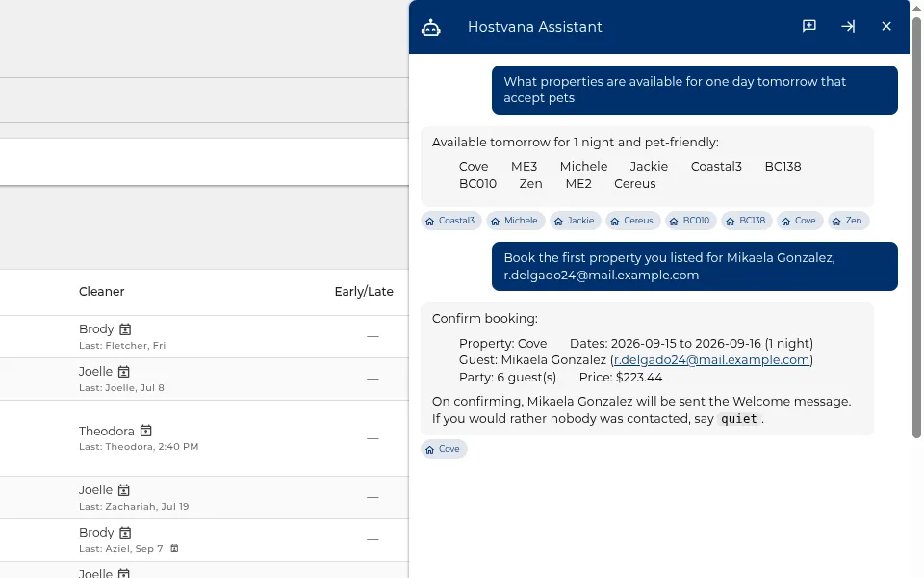The width and height of the screenshot is (924, 578).
Task: Click the Zen property chip
Action: point(849,221)
